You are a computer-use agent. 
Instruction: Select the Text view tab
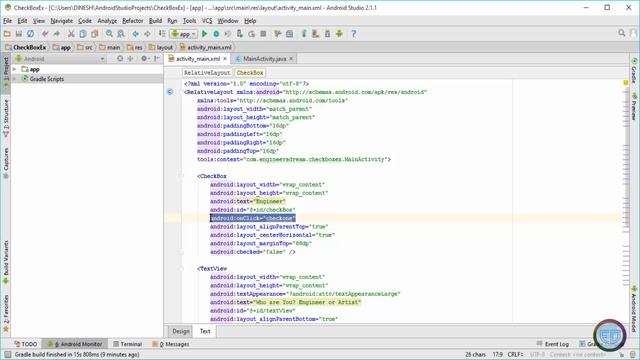[205, 331]
